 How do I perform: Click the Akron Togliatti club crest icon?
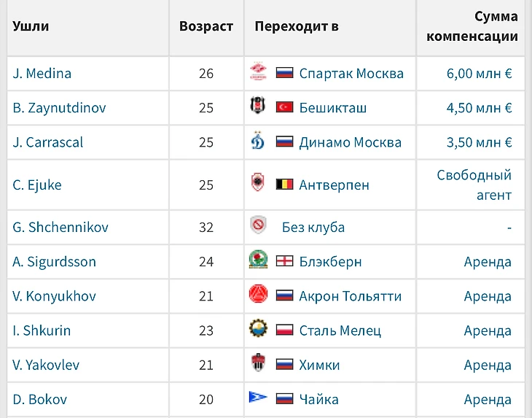coord(258,295)
